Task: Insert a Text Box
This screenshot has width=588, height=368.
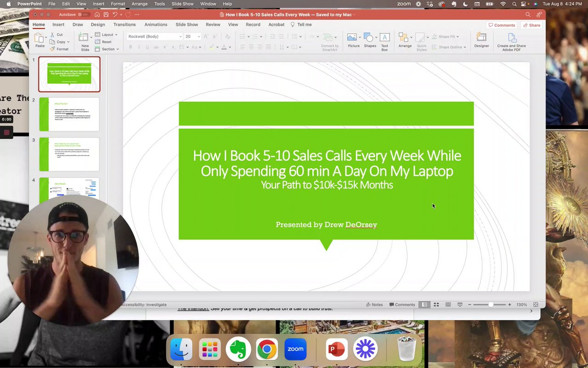Action: [385, 41]
